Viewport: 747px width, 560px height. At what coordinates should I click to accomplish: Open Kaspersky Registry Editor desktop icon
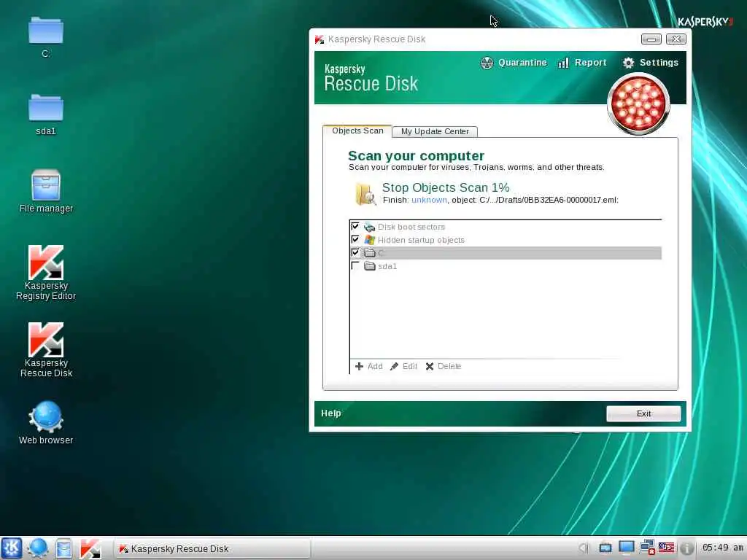pyautogui.click(x=46, y=273)
